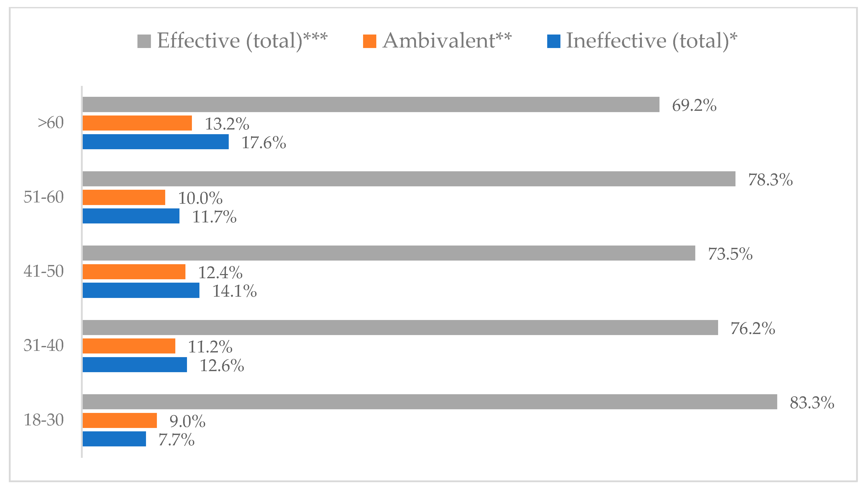Select the 41-50 age group axis label
The width and height of the screenshot is (868, 490).
[x=44, y=271]
